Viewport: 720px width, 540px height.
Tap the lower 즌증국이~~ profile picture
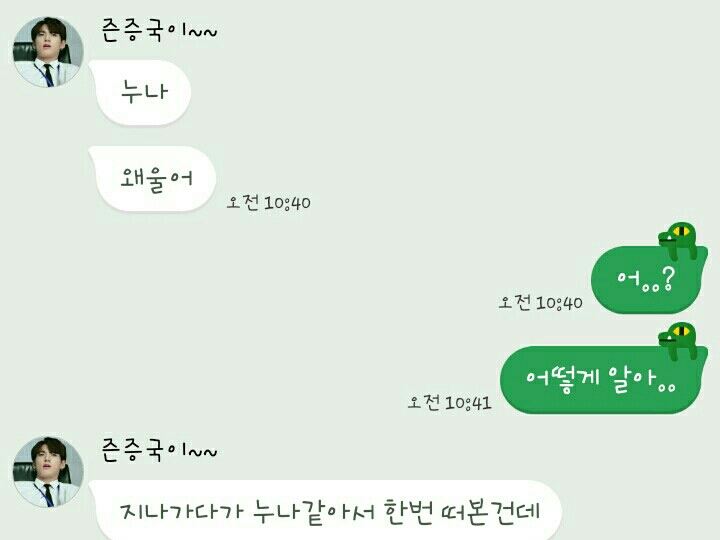click(48, 472)
